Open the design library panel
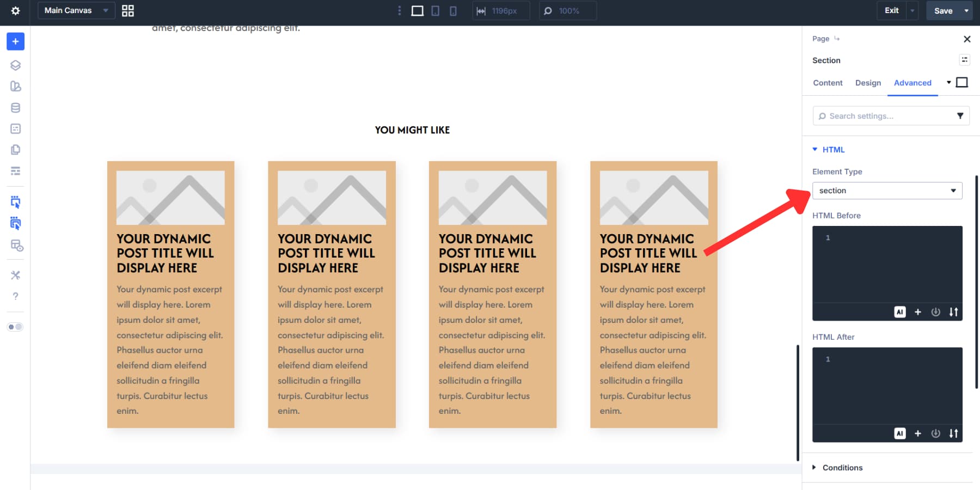Image resolution: width=980 pixels, height=490 pixels. pos(15,86)
